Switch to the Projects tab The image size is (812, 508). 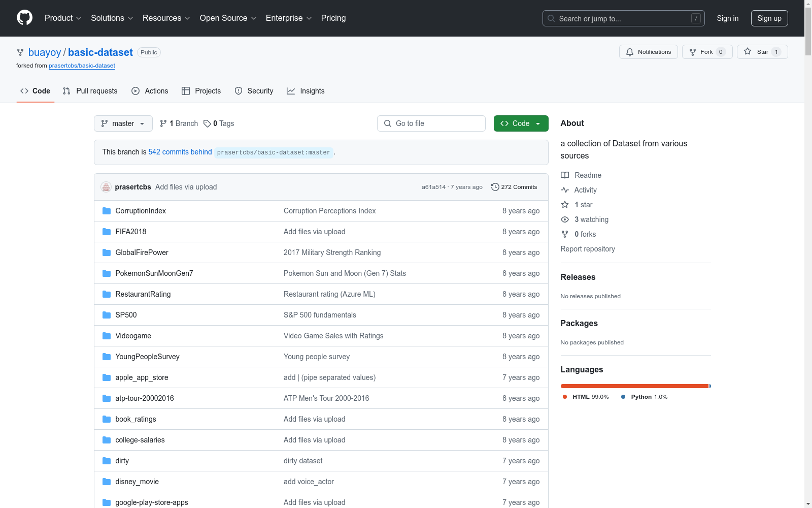pyautogui.click(x=201, y=91)
